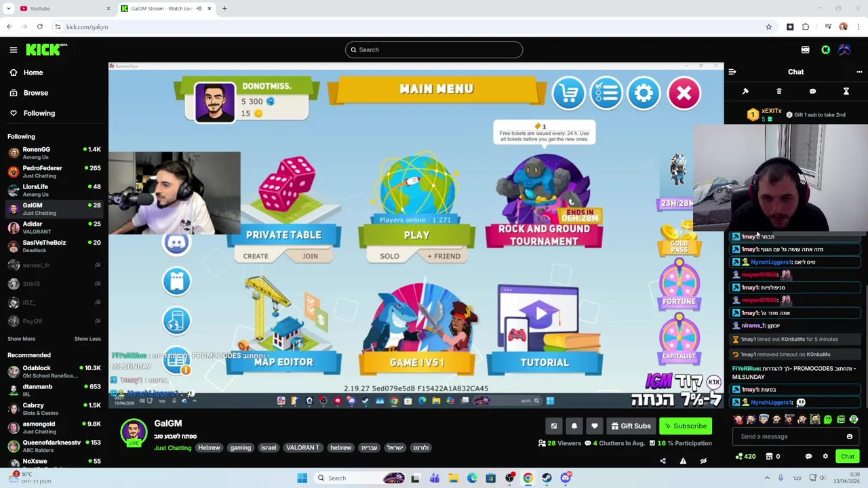The height and width of the screenshot is (488, 868).
Task: Click the green Subscribe button
Action: pyautogui.click(x=686, y=426)
